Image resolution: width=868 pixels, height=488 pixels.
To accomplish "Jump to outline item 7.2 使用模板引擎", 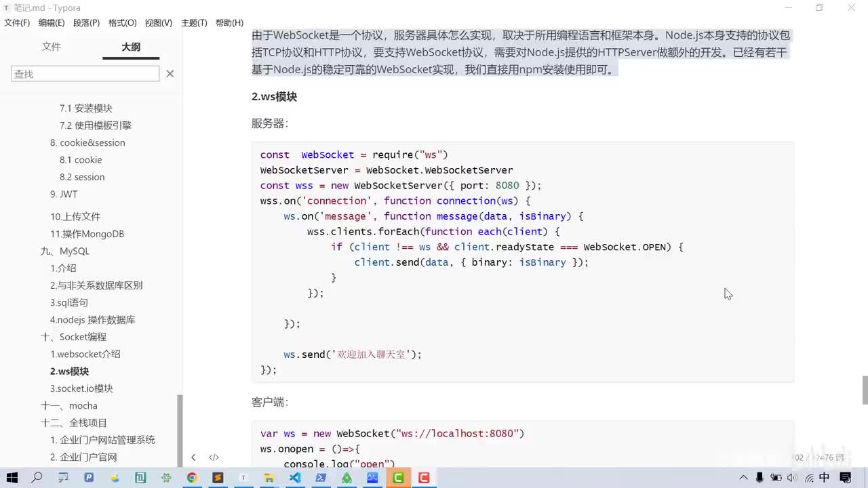I will click(96, 125).
